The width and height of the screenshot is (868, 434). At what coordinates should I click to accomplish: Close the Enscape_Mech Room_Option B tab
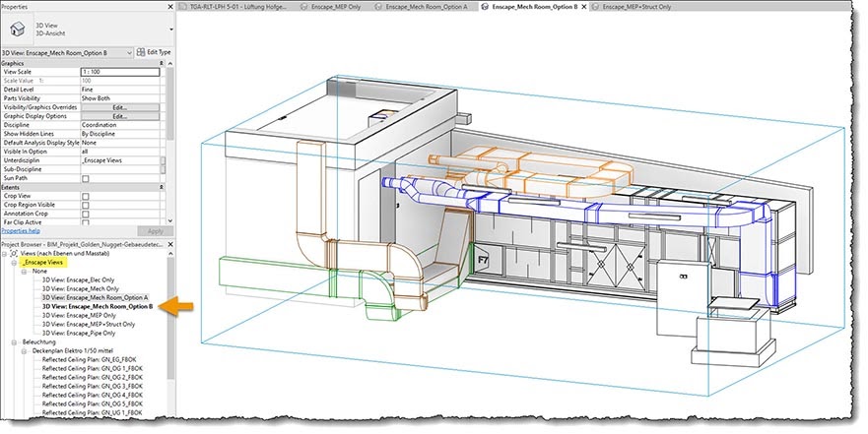click(x=584, y=6)
